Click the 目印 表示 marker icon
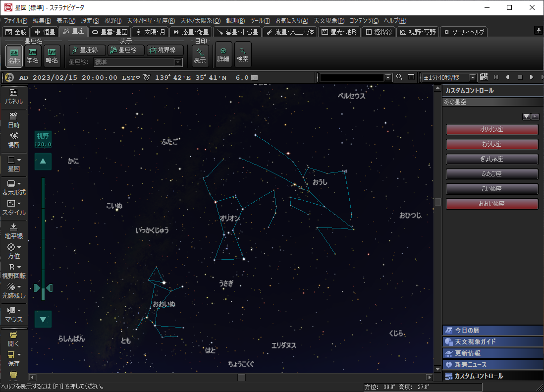 [x=200, y=55]
